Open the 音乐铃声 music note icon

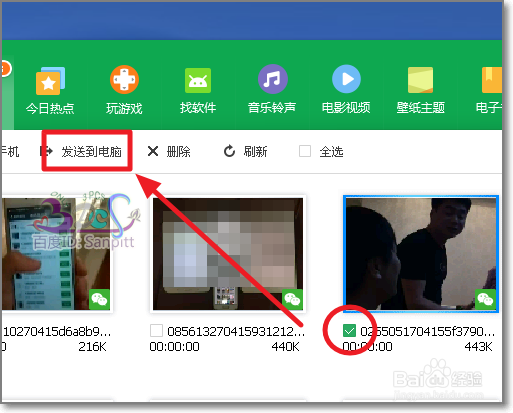point(273,79)
